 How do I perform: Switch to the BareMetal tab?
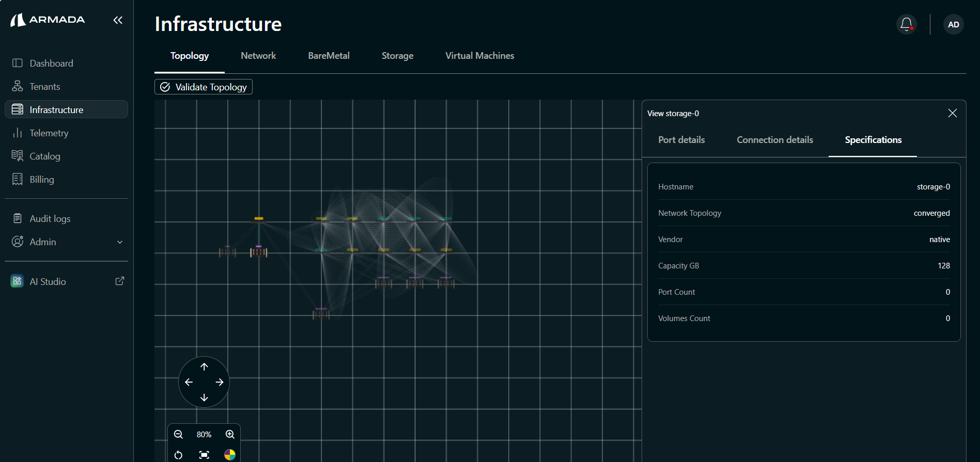[x=329, y=56]
